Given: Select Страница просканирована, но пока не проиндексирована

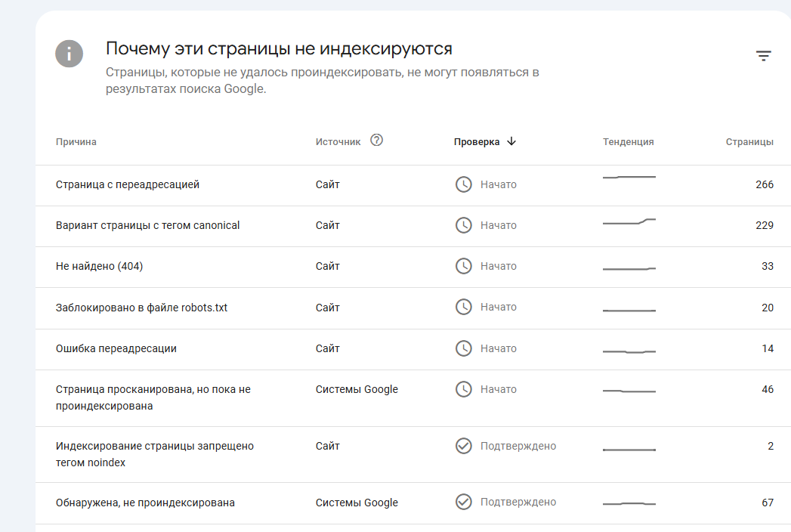Looking at the screenshot, I should pos(153,397).
